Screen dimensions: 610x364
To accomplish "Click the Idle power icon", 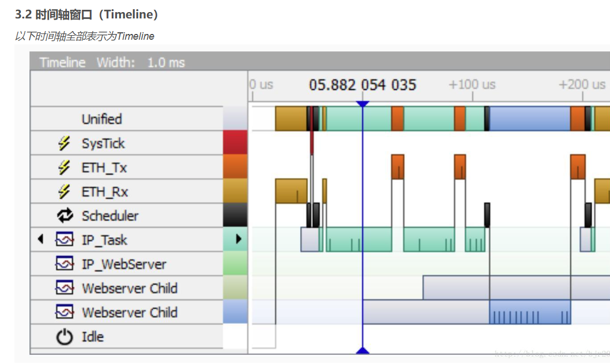I will tap(65, 337).
